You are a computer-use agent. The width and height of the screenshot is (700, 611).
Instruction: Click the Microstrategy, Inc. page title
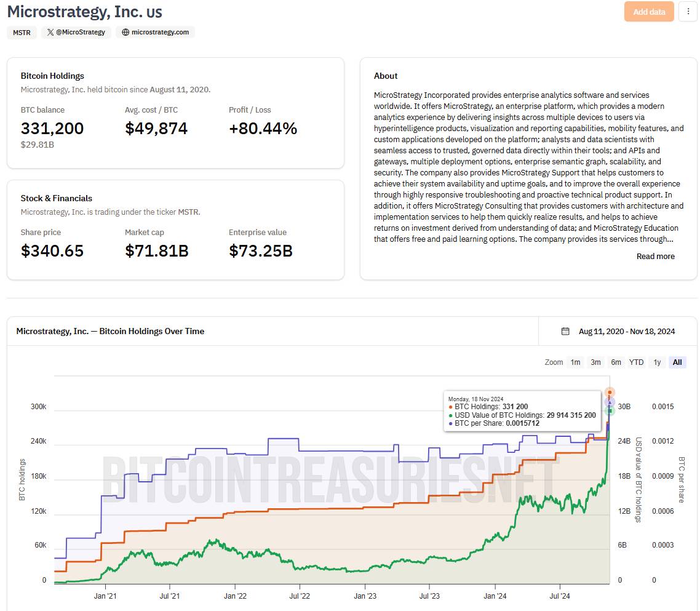point(84,12)
